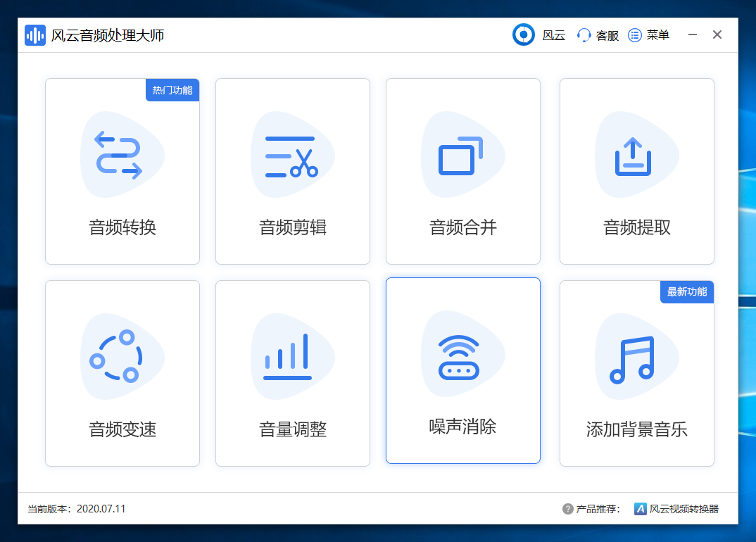
Task: Click the 风云视频转换器 app icon at bottom right
Action: click(642, 508)
